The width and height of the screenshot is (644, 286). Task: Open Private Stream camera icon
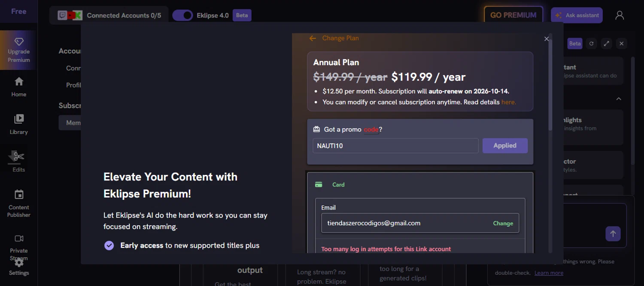click(18, 238)
